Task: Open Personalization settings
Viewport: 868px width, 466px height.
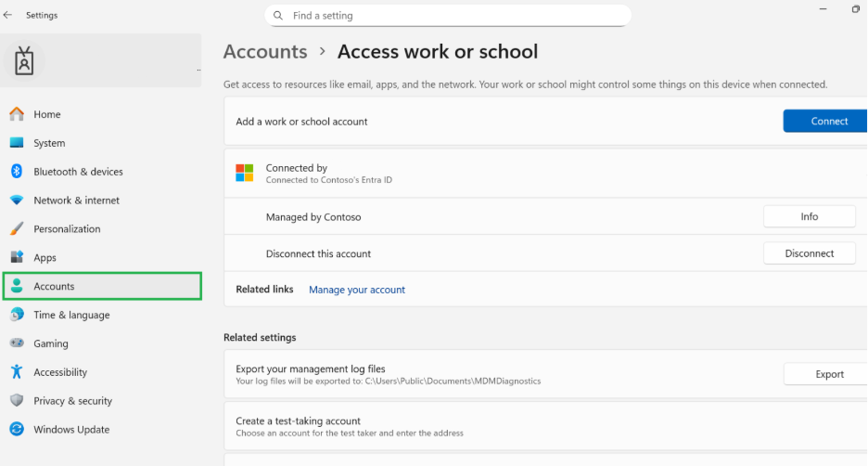Action: coord(102,229)
